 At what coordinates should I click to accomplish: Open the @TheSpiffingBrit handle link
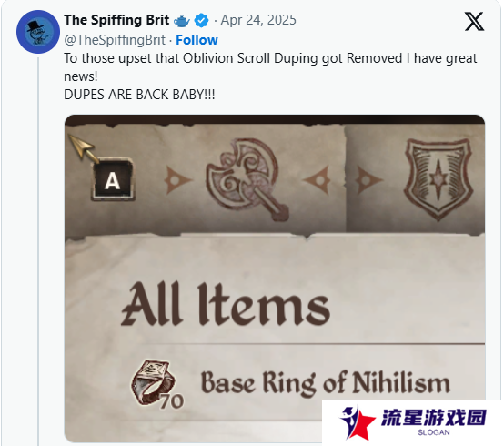(115, 40)
